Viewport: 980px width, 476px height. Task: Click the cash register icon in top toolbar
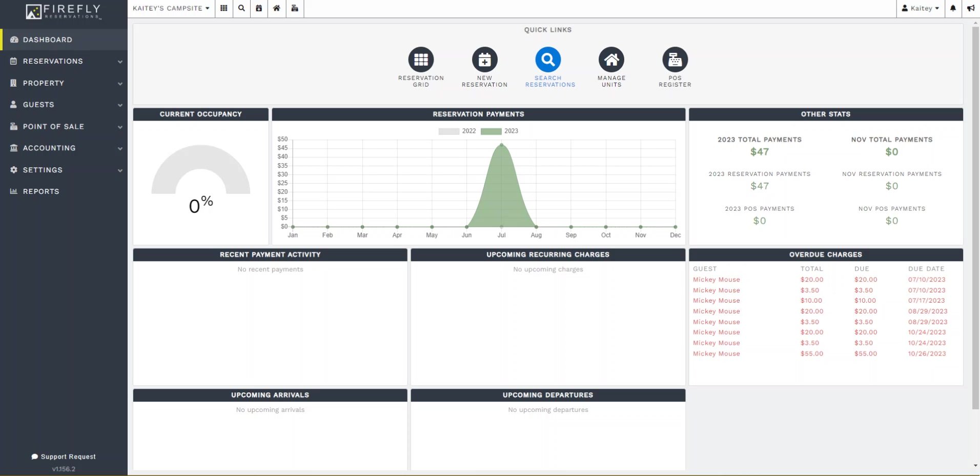click(295, 8)
